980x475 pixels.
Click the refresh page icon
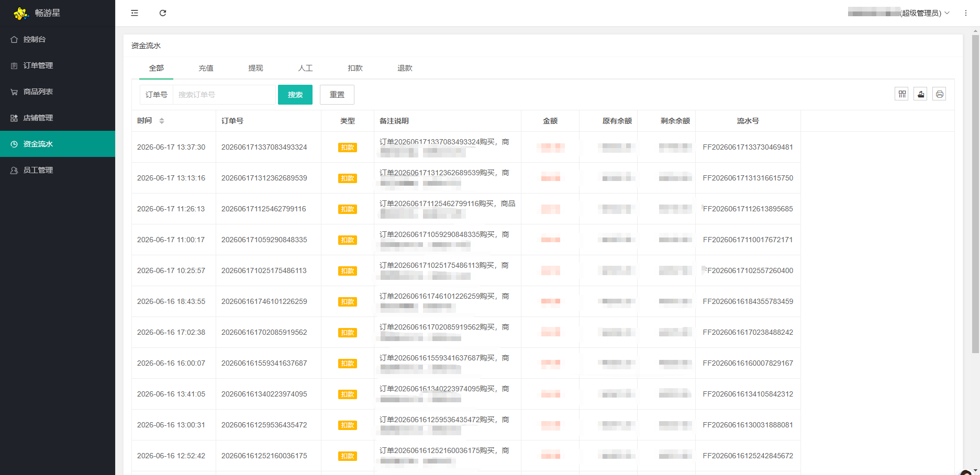coord(163,13)
